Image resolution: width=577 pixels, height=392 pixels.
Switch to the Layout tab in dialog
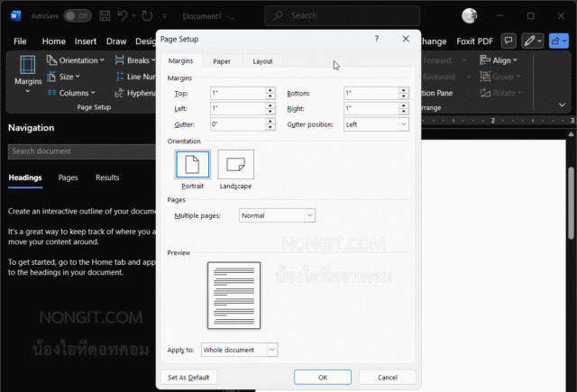pos(262,61)
